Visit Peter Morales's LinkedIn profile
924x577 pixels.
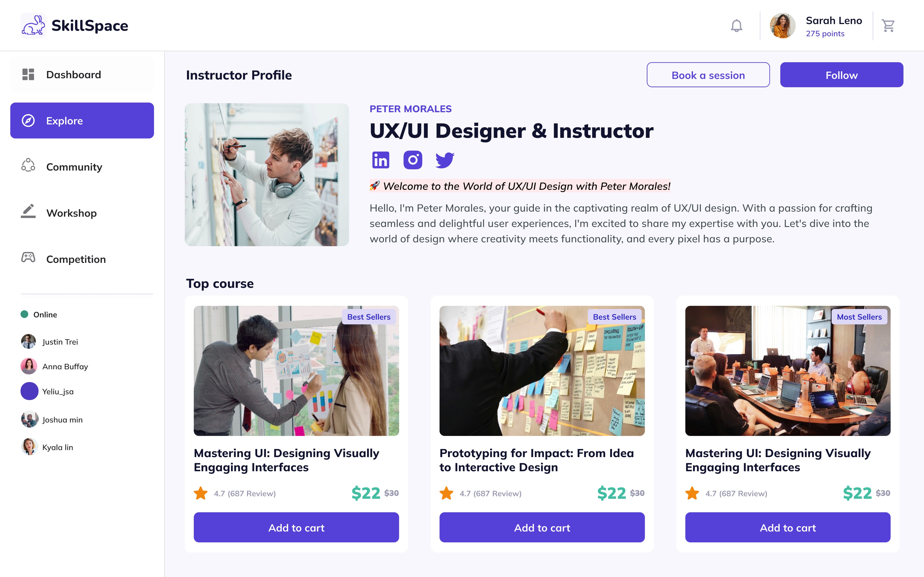380,160
